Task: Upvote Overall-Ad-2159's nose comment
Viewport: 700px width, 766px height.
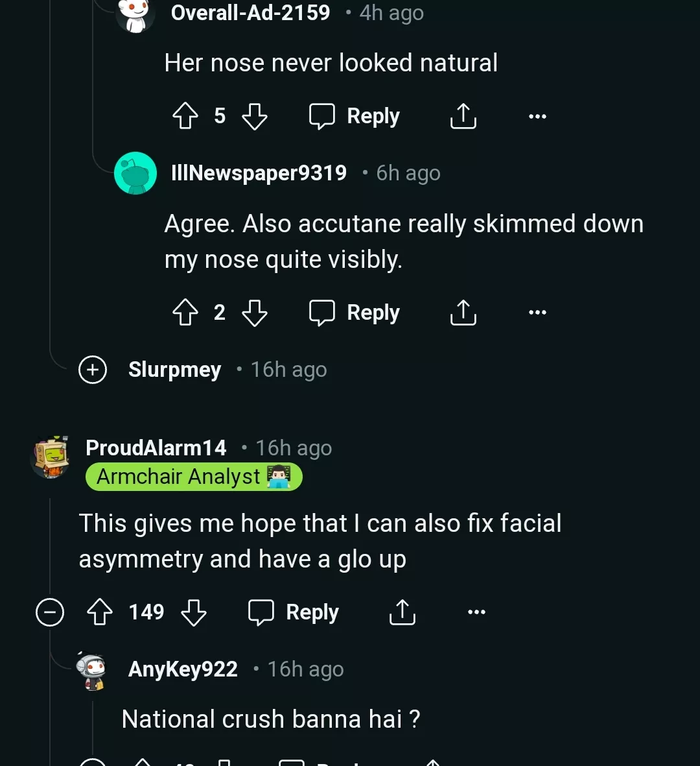Action: click(185, 117)
